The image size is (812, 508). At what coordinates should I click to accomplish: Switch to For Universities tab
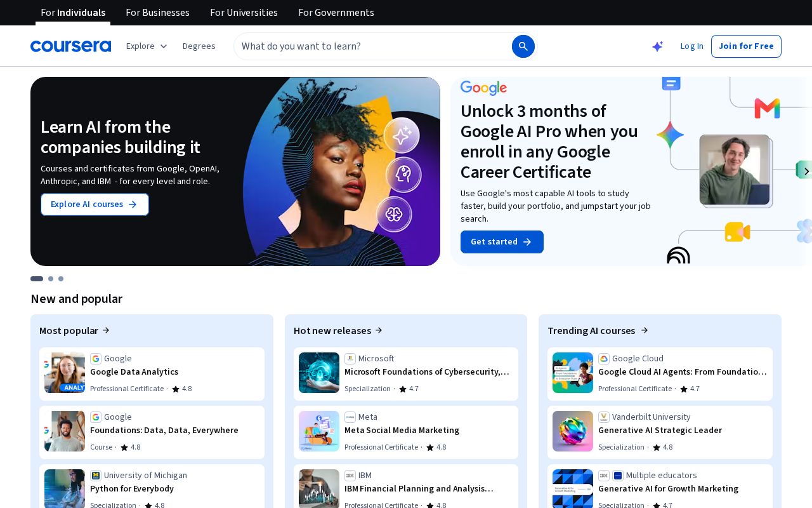244,13
